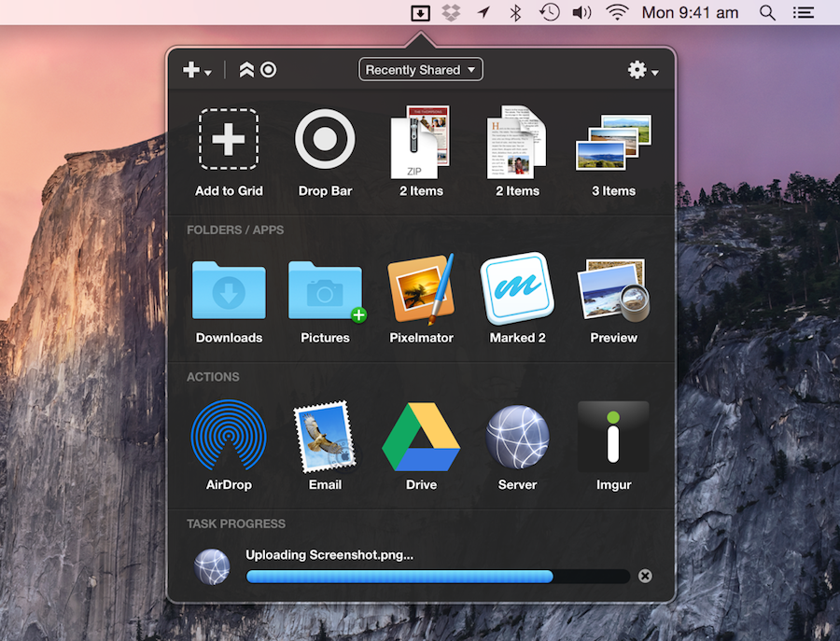Launch the Marked 2 app icon
The image size is (840, 641).
coord(517,288)
